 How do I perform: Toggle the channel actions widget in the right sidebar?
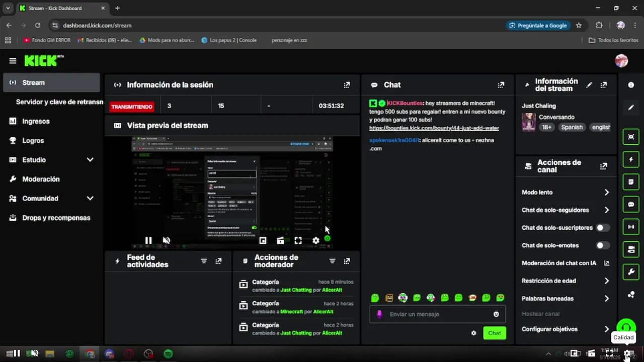click(631, 249)
